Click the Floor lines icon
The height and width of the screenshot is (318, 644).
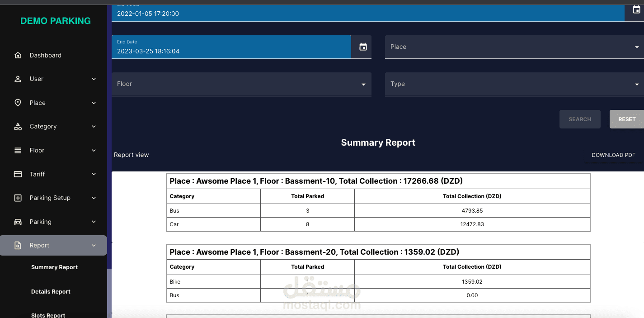18,150
